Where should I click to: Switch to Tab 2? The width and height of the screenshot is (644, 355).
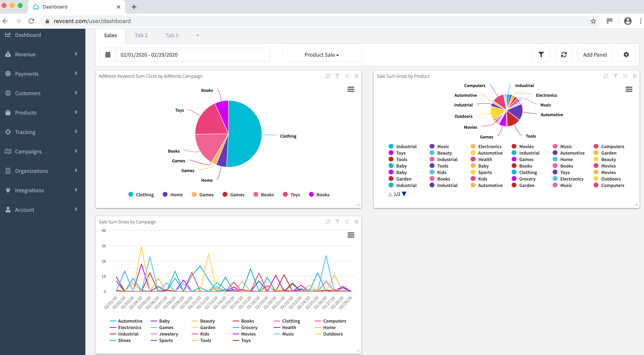141,35
